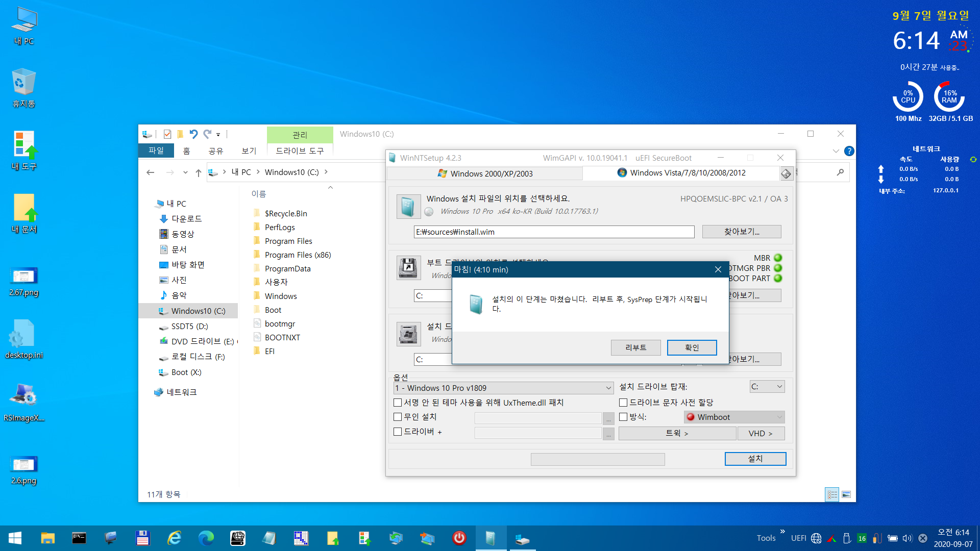Click the 리부트 button in dialog
Viewport: 980px width, 551px height.
pos(635,347)
